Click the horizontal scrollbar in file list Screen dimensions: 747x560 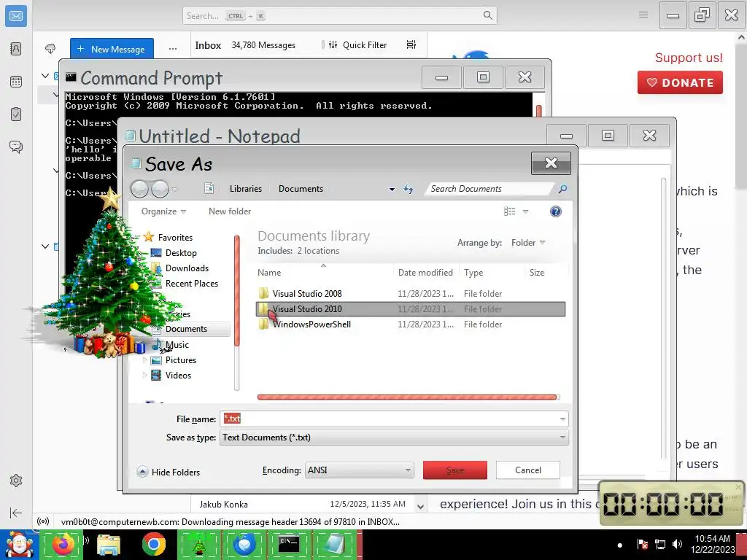407,397
